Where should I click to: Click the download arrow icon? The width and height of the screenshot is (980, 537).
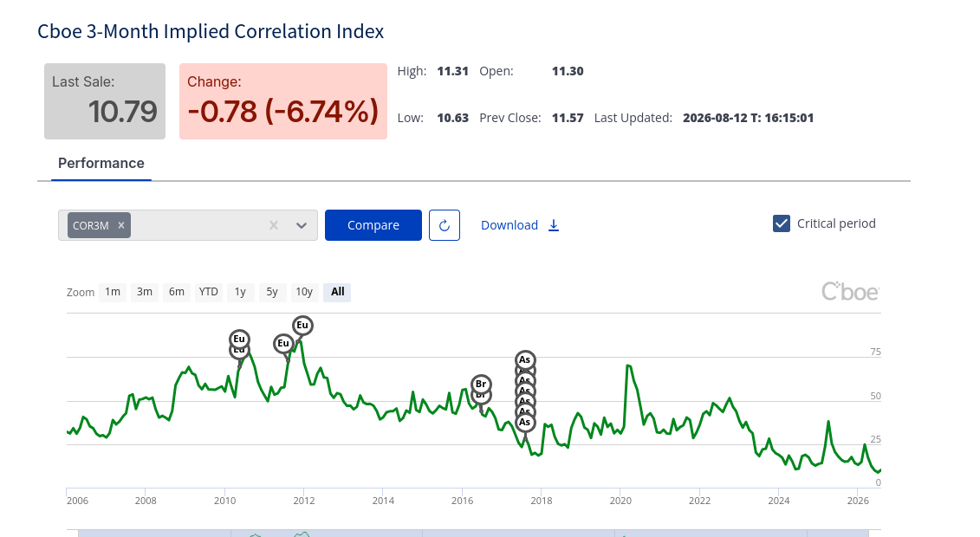(x=554, y=225)
